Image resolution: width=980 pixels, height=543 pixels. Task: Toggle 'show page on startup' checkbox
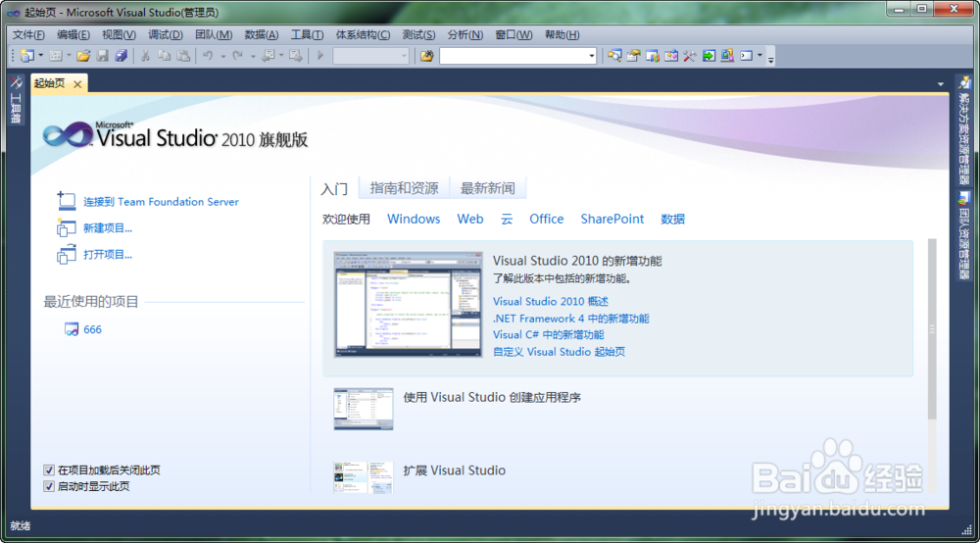[49, 486]
